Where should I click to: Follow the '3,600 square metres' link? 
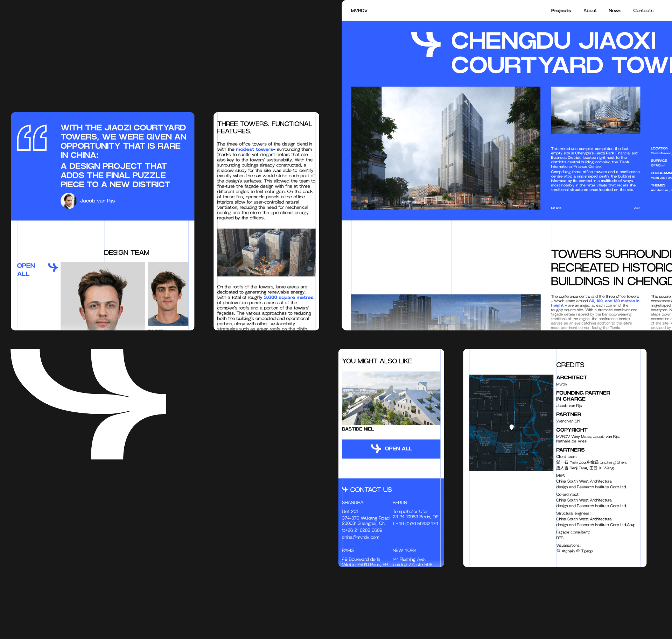click(288, 297)
